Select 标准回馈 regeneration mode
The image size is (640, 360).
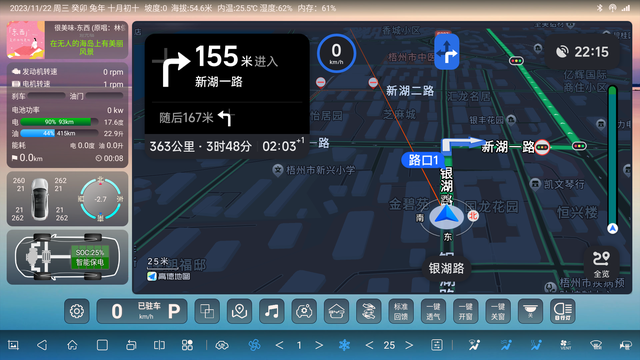(x=401, y=311)
